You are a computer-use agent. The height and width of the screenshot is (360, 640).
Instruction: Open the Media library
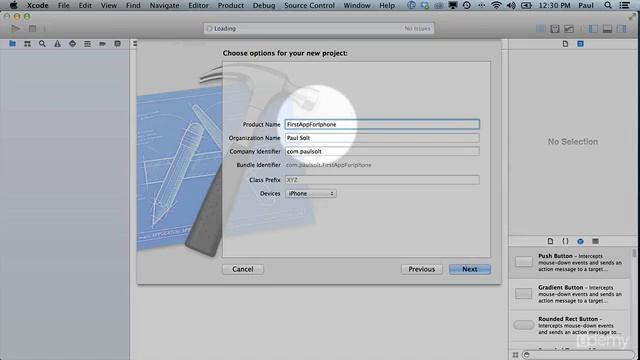coord(596,241)
